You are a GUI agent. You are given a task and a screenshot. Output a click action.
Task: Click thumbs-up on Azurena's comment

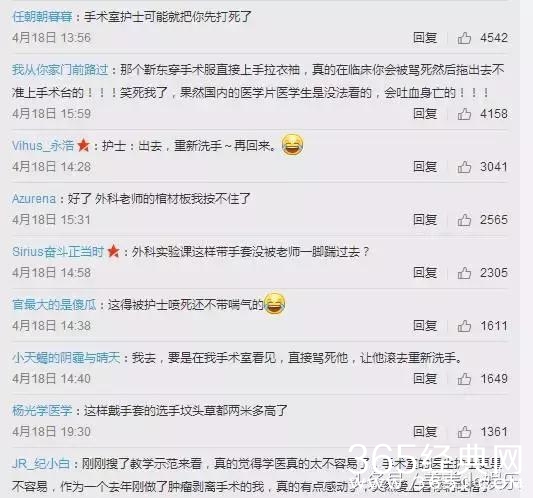tap(464, 220)
